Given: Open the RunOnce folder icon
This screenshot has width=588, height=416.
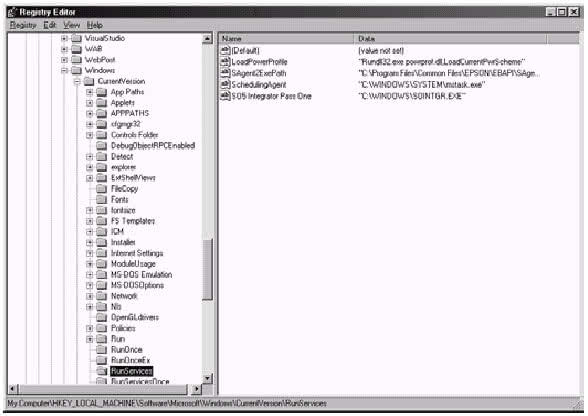Looking at the screenshot, I should click(102, 350).
